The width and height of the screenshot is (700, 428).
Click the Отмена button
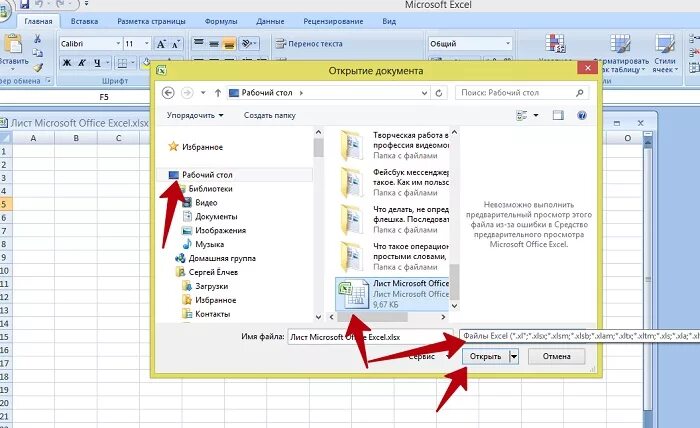(x=556, y=356)
